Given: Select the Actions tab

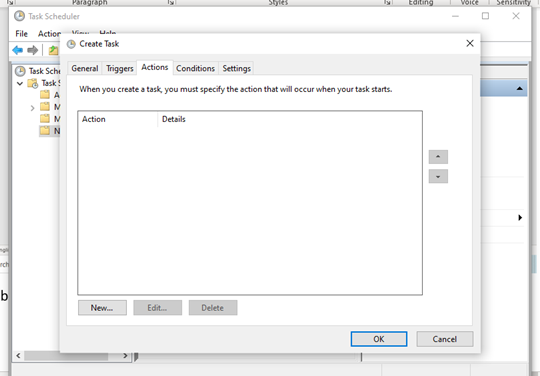Looking at the screenshot, I should pyautogui.click(x=155, y=67).
